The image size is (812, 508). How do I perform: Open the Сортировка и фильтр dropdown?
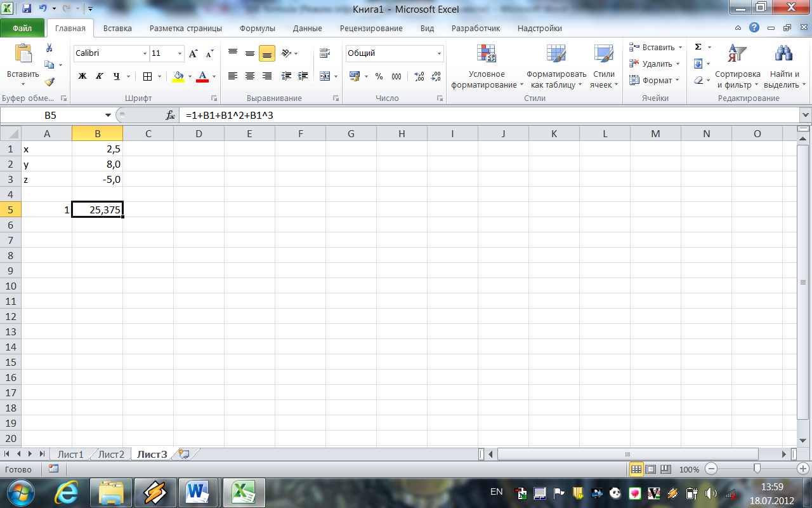737,66
